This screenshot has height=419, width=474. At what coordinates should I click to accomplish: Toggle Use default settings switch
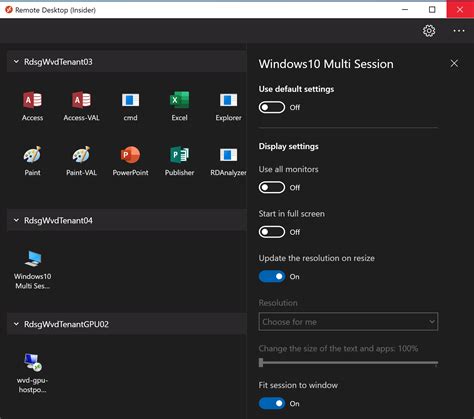coord(272,107)
